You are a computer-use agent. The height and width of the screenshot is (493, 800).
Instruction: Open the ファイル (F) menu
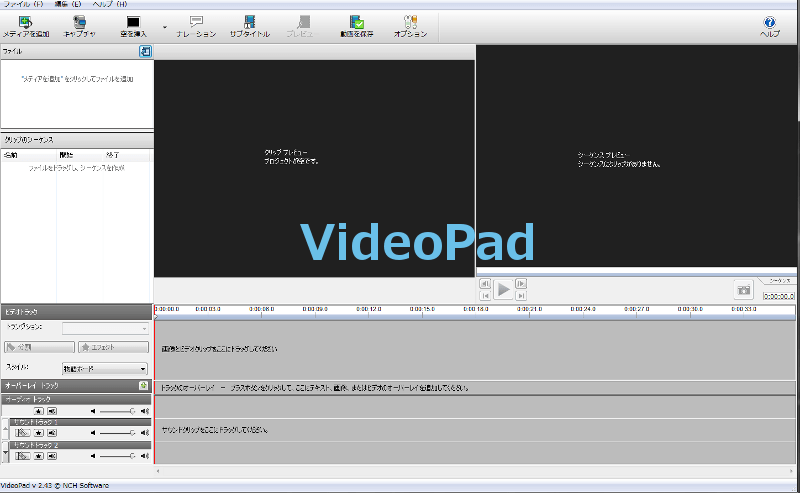[23, 4]
